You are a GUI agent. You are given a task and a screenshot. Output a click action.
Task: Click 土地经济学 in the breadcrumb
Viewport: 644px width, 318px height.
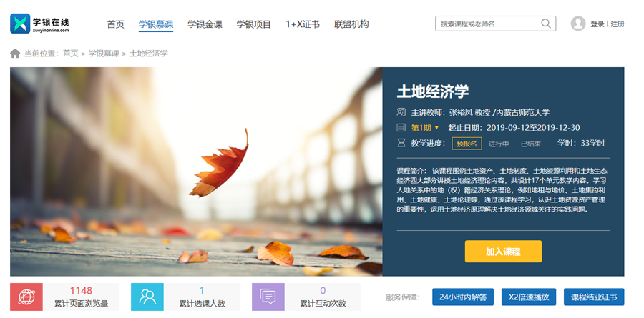[149, 54]
